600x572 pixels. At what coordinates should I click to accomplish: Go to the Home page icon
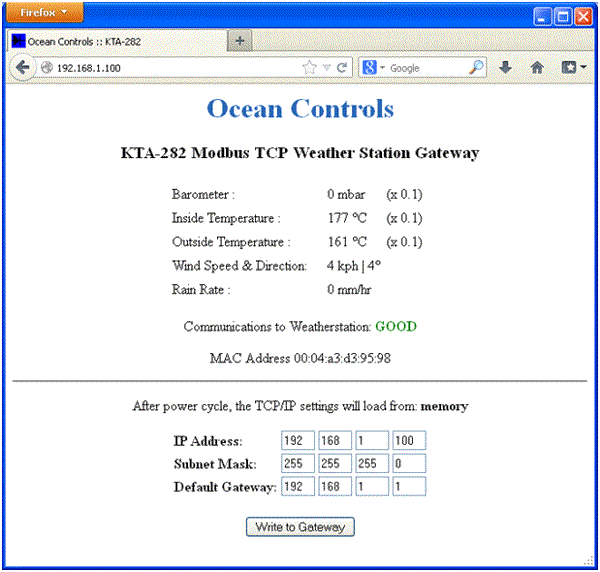click(537, 68)
